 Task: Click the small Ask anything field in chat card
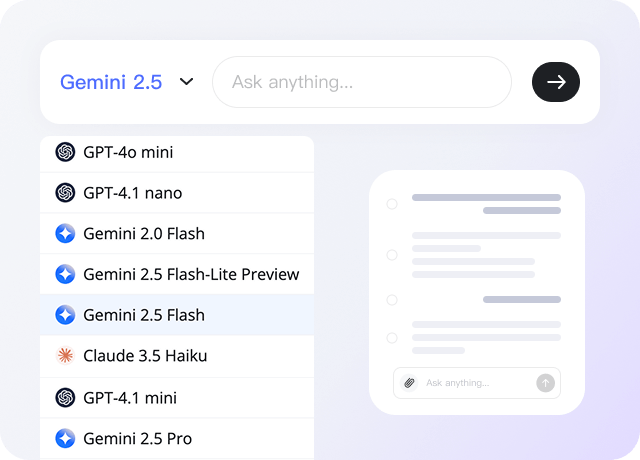(475, 382)
